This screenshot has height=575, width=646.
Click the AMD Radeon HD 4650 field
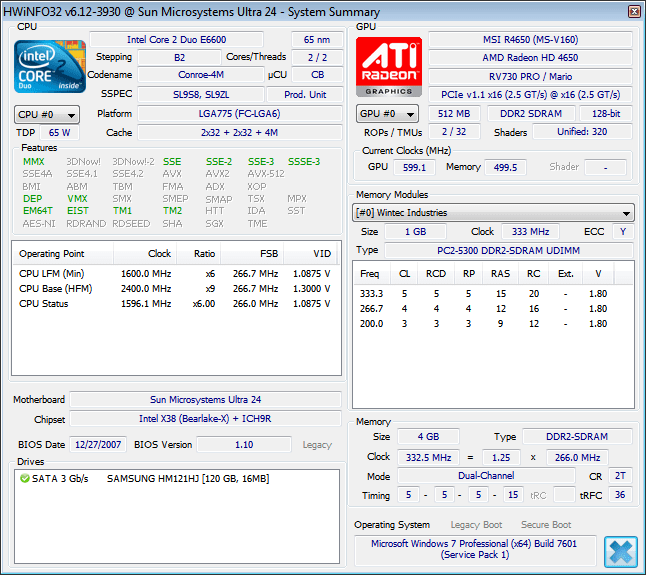(530, 58)
